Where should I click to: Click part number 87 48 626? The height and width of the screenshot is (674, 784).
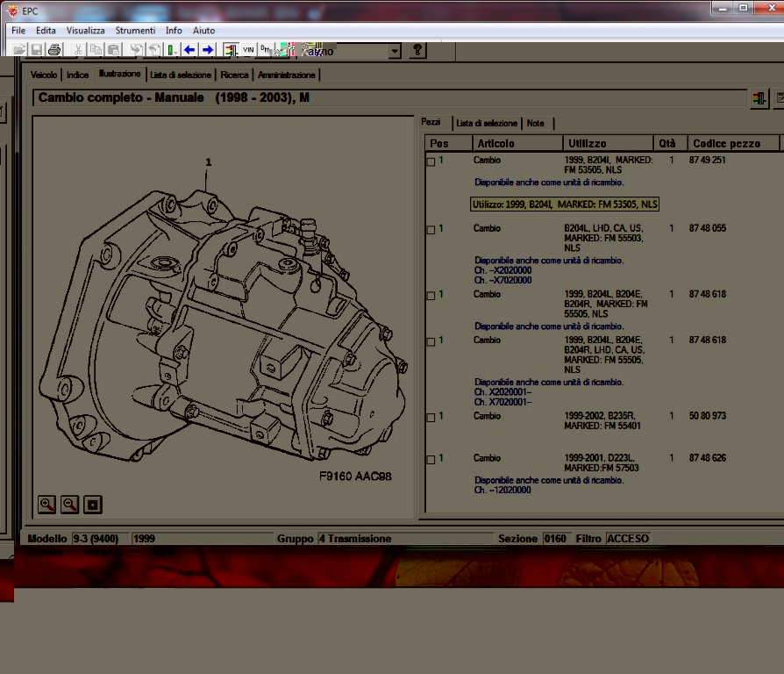(707, 458)
